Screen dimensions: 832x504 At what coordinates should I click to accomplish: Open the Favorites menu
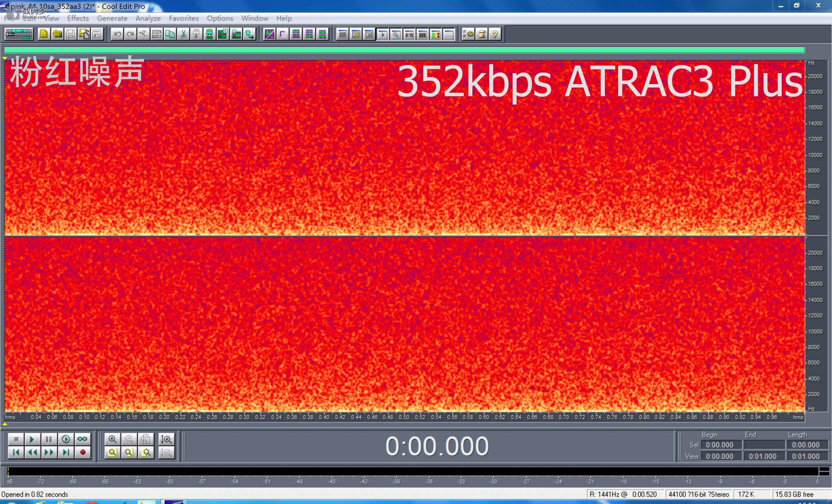click(184, 18)
